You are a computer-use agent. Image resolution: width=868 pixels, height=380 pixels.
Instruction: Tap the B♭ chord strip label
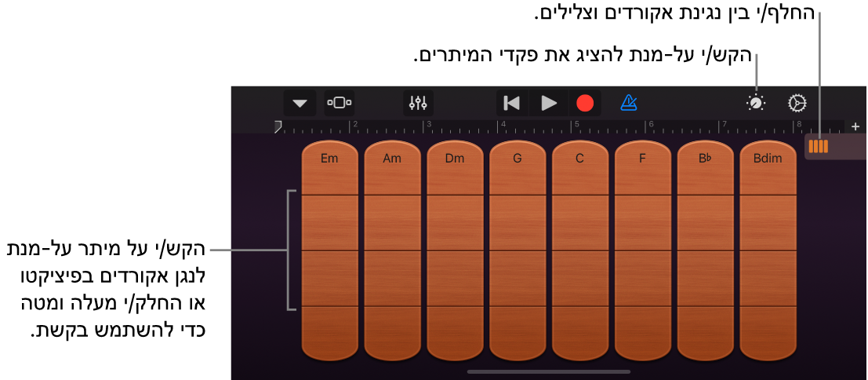(x=705, y=159)
